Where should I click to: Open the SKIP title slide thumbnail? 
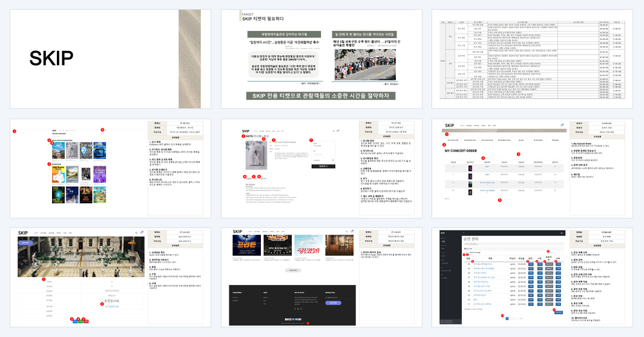click(x=111, y=59)
